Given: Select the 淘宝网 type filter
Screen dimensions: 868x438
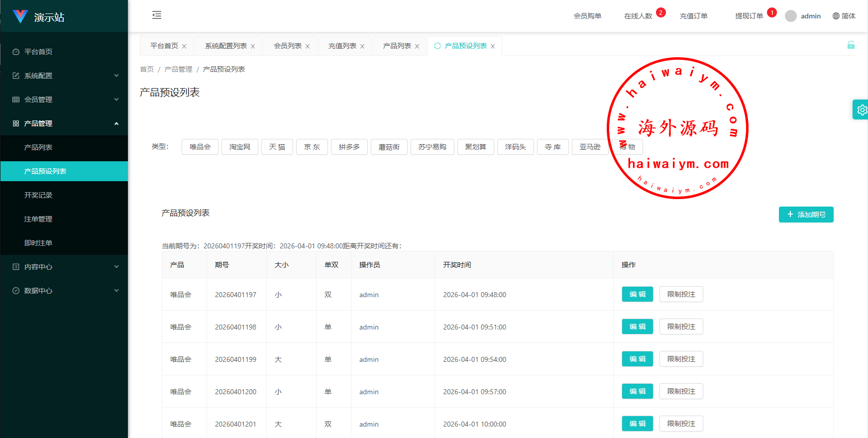Looking at the screenshot, I should click(240, 147).
